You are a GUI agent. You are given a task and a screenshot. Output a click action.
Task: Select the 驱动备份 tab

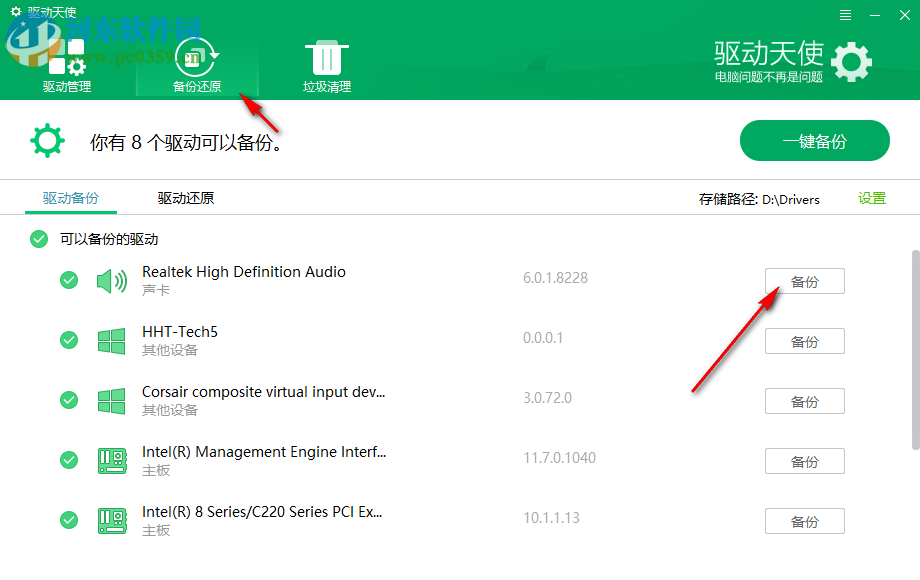point(70,198)
